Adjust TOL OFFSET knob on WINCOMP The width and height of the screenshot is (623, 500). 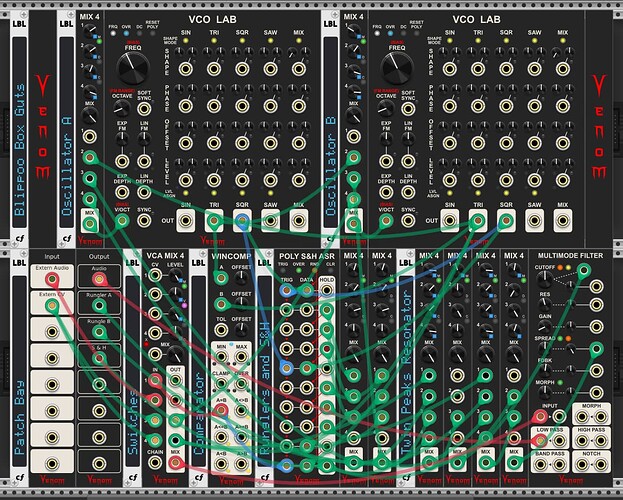pos(241,329)
